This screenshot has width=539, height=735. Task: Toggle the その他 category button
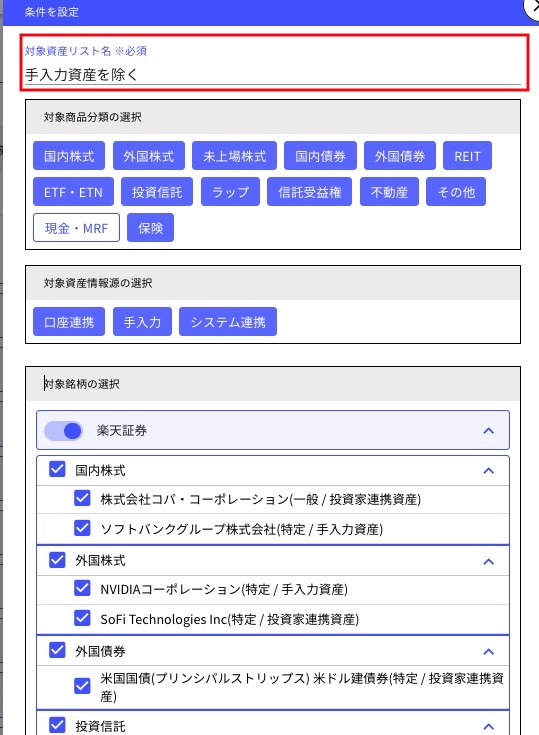456,192
